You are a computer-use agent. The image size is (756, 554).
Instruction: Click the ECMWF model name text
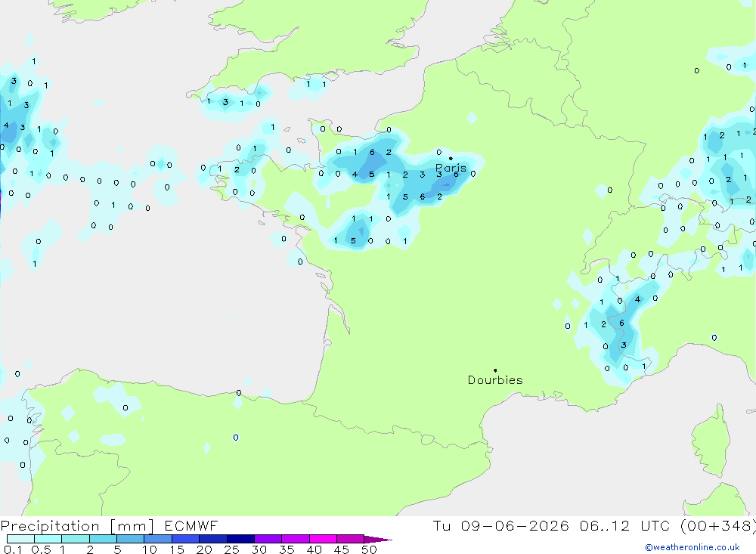191,525
